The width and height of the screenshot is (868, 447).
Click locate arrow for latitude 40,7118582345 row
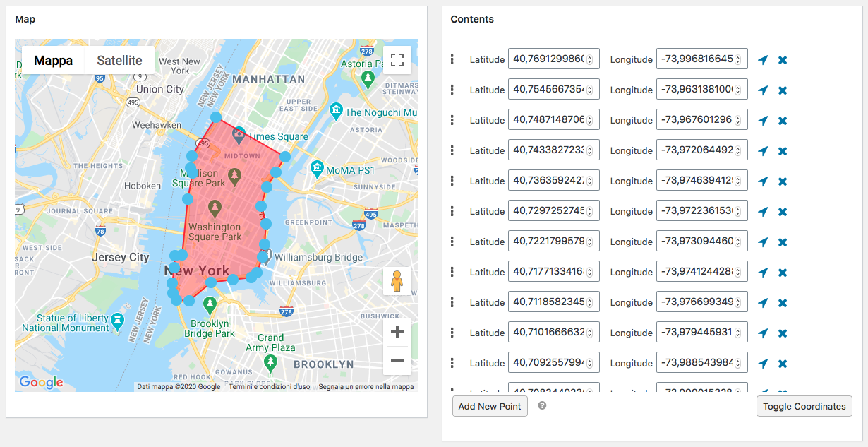[x=762, y=303]
